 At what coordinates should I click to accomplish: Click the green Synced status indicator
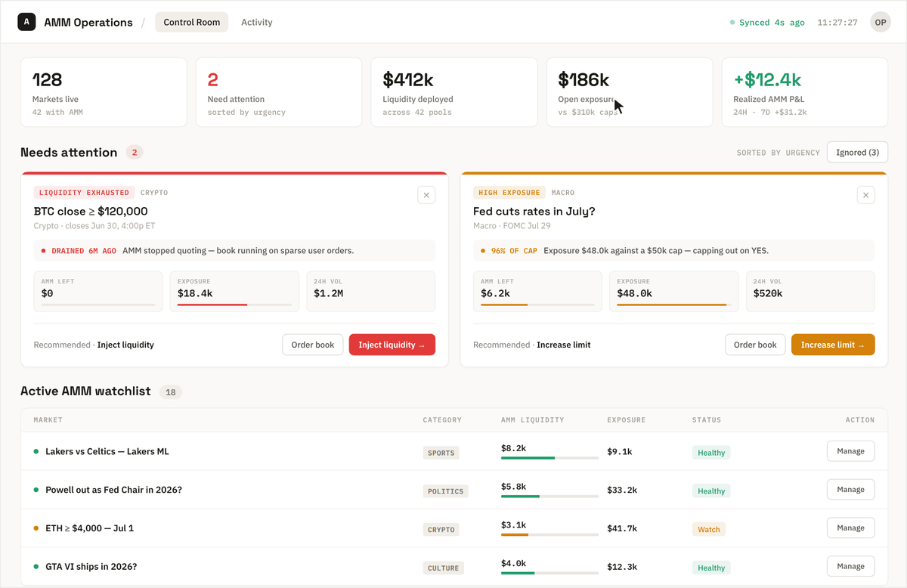pos(767,23)
